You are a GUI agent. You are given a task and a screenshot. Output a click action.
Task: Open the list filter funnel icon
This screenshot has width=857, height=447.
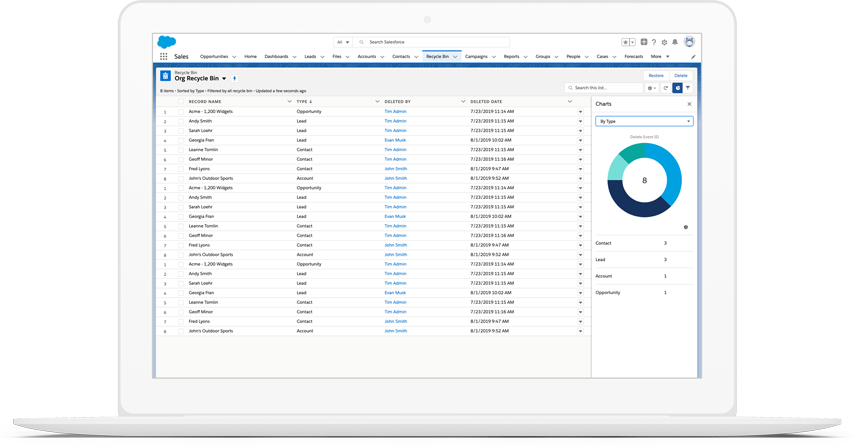click(688, 88)
